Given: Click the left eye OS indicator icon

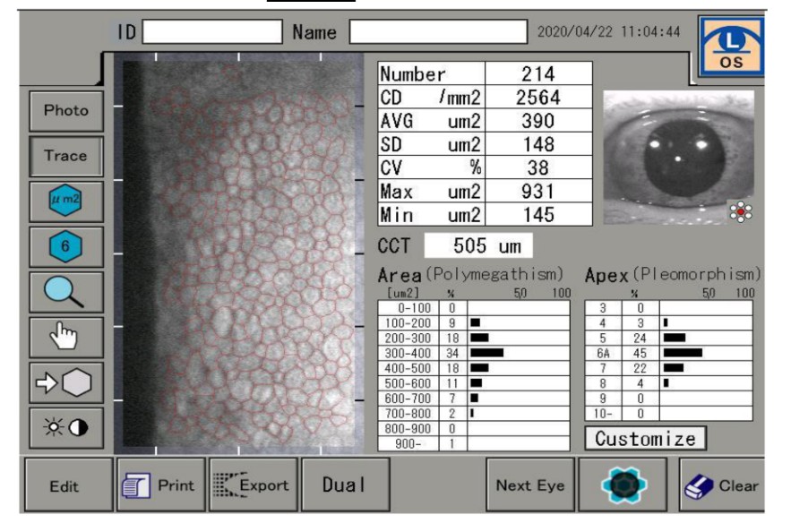Looking at the screenshot, I should click(731, 47).
